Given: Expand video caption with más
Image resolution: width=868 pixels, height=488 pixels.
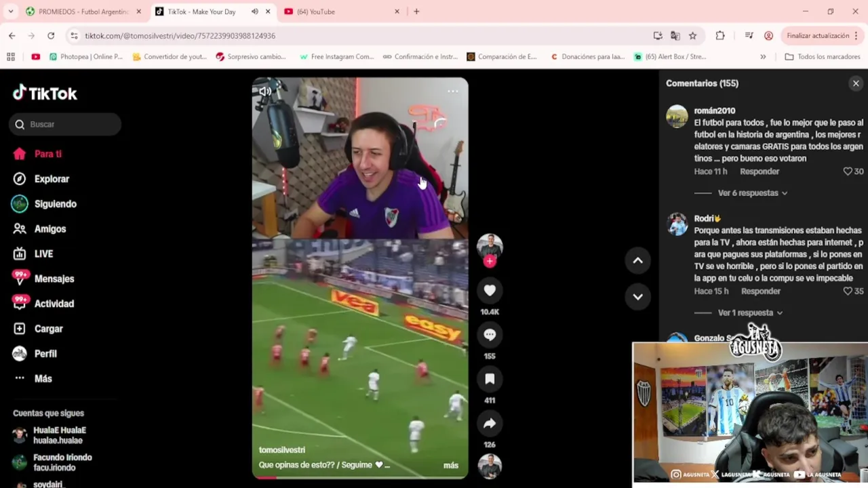Looking at the screenshot, I should point(451,465).
